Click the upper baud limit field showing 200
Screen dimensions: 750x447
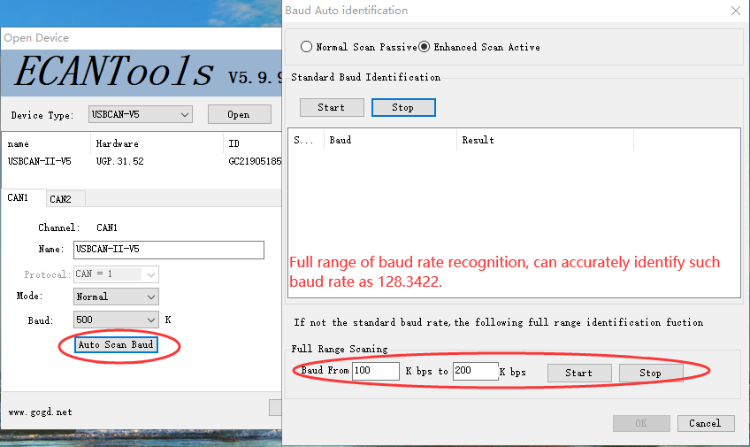coord(476,371)
